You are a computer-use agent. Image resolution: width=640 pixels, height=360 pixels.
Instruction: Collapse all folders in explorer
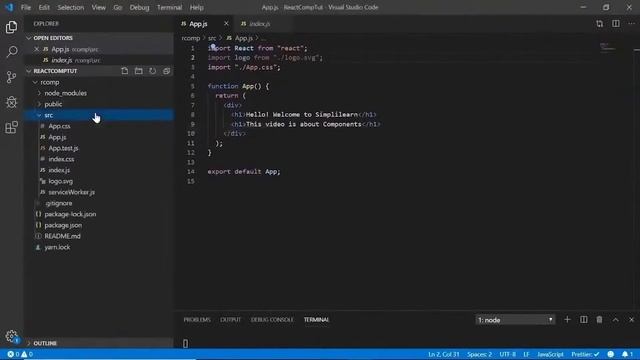[166, 71]
